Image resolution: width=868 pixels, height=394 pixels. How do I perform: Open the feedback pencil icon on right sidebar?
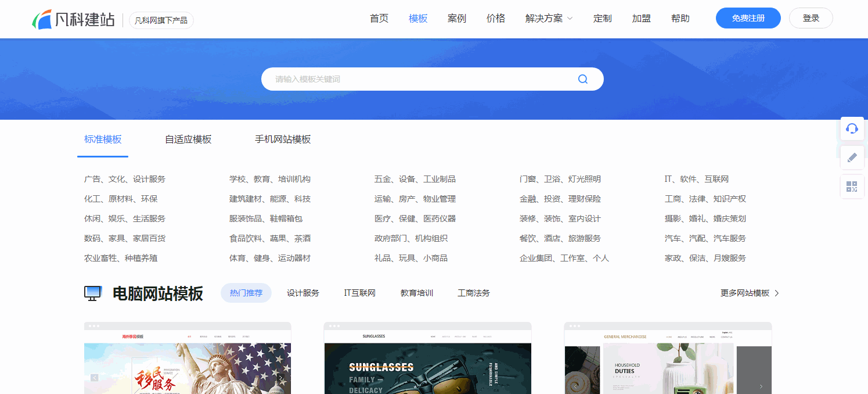tap(852, 157)
